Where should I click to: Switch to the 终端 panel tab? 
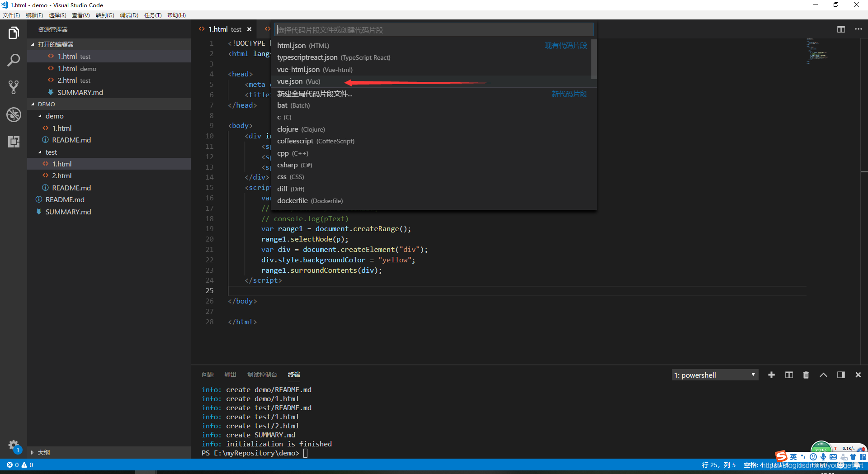tap(294, 374)
